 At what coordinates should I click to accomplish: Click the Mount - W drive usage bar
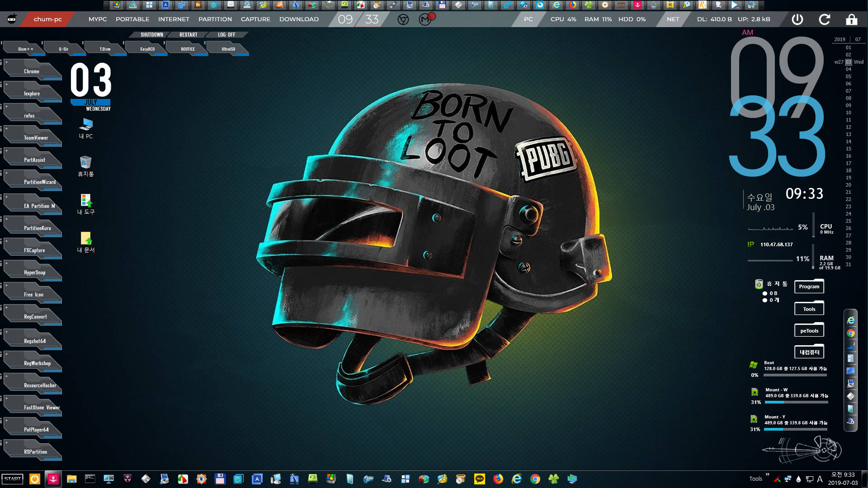[x=796, y=402]
